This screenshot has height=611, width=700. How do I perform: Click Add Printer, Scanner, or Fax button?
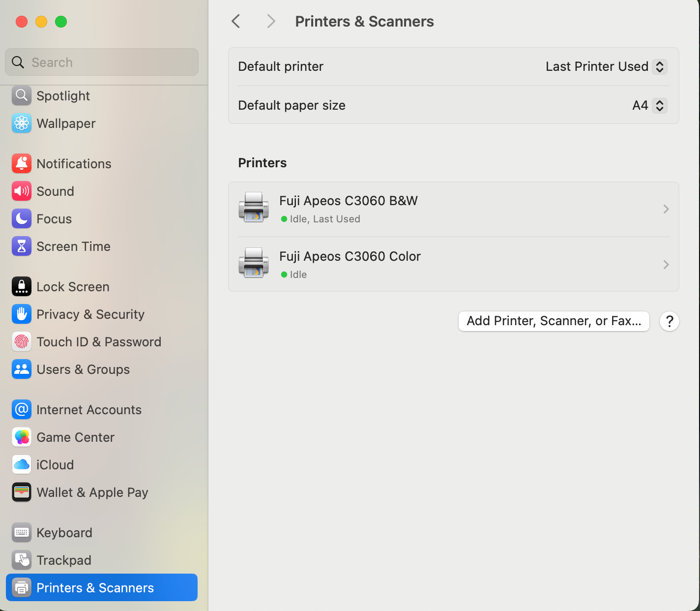pyautogui.click(x=554, y=321)
